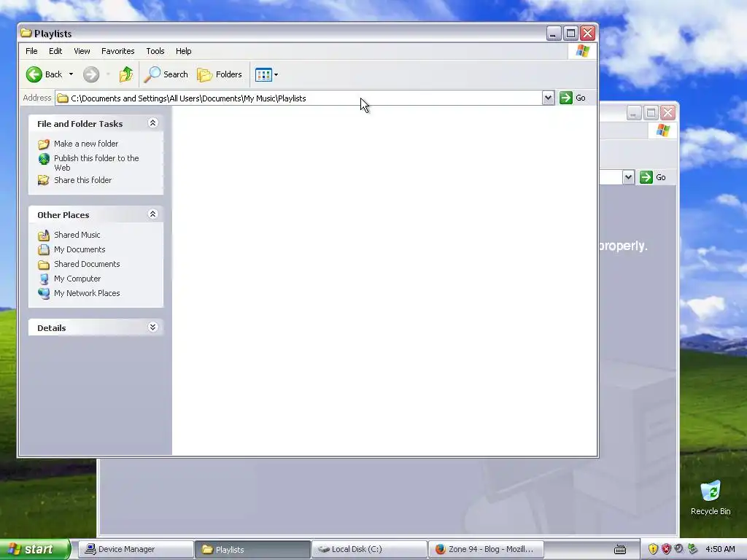Screen dimensions: 747x560
Task: Click the yellow security shield tray icon
Action: pos(653,549)
